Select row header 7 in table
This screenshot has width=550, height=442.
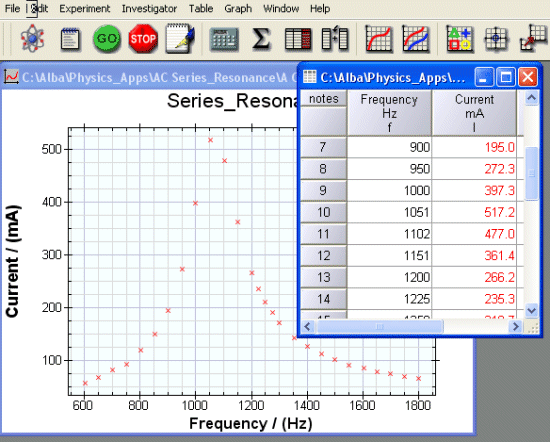tap(323, 147)
